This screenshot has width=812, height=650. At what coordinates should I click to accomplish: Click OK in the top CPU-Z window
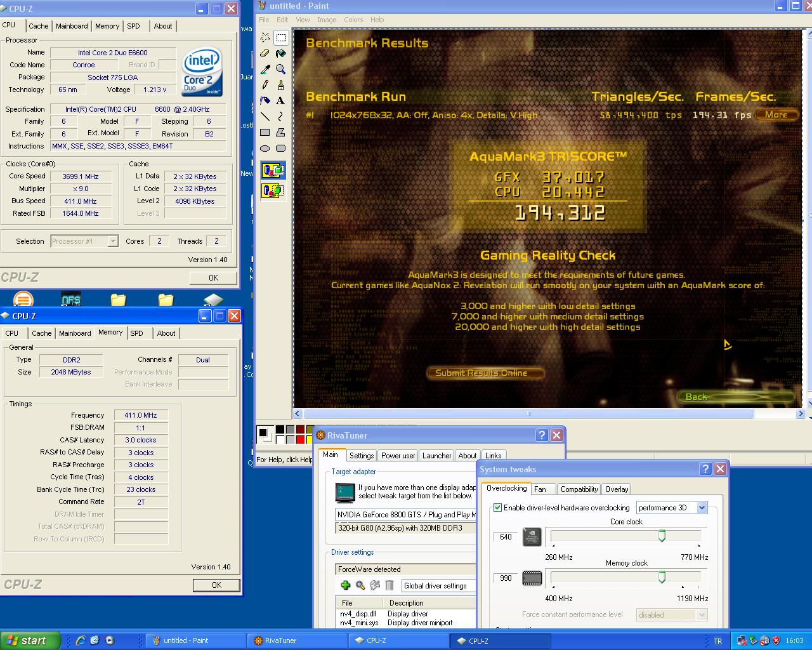[x=213, y=277]
